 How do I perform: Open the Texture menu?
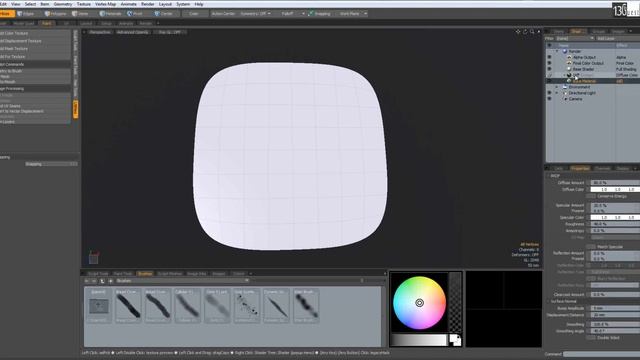[x=84, y=4]
